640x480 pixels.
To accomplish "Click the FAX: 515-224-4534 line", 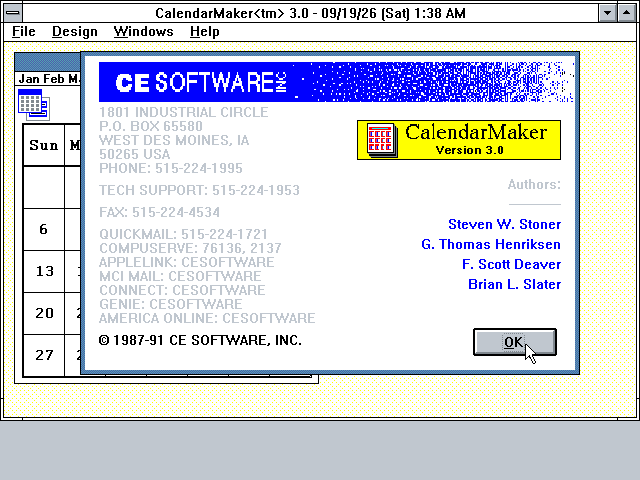I will coord(160,212).
